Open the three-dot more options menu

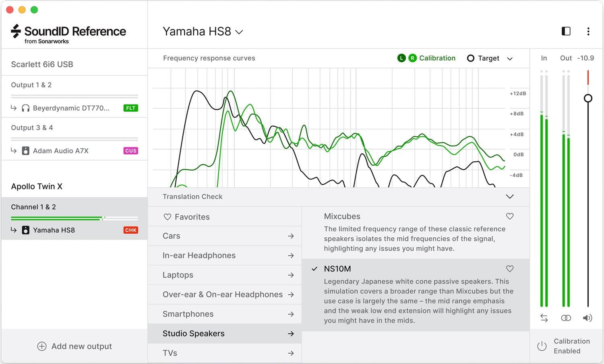[588, 31]
